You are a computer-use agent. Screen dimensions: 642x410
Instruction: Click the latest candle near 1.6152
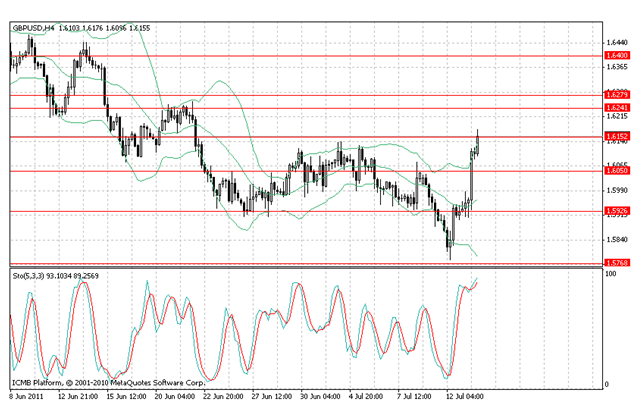coord(478,142)
